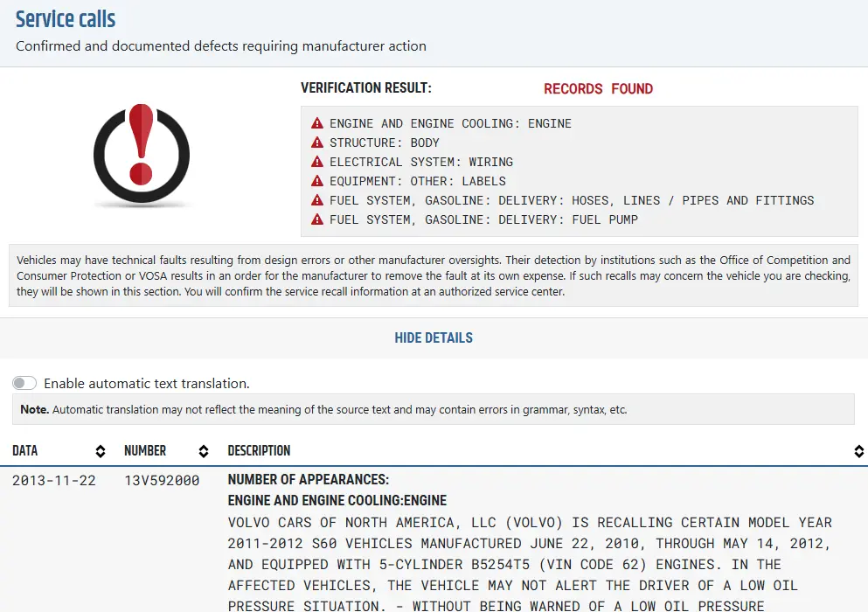Click FUEL SYSTEM DELIVERY: FUEL PUMP entry

click(x=483, y=219)
